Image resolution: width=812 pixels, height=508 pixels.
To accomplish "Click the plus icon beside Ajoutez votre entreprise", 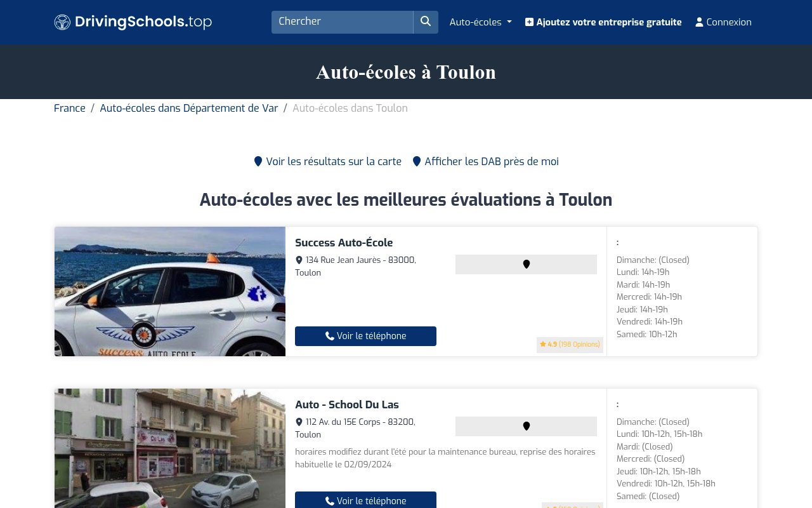I will 529,22.
